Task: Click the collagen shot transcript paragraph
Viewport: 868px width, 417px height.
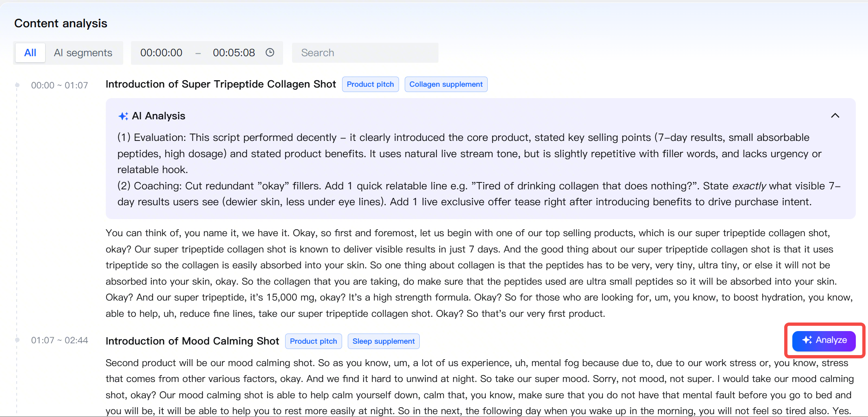Action: tap(480, 273)
